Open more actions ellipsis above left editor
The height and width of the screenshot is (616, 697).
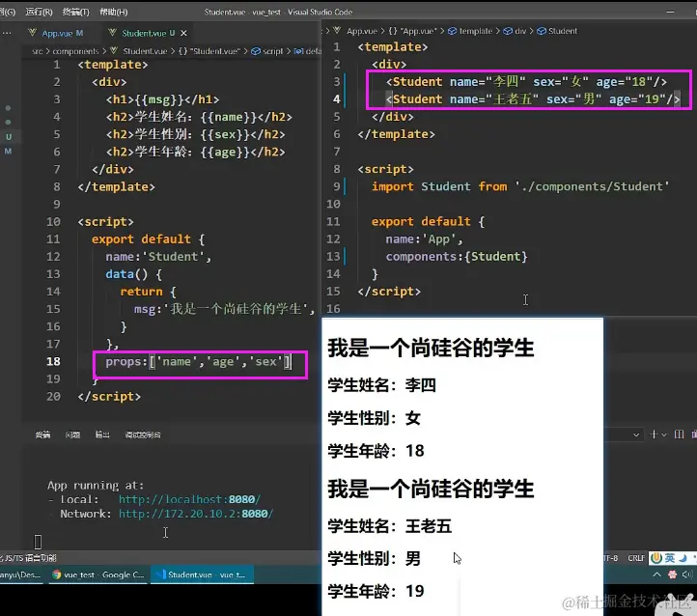[x=6, y=33]
